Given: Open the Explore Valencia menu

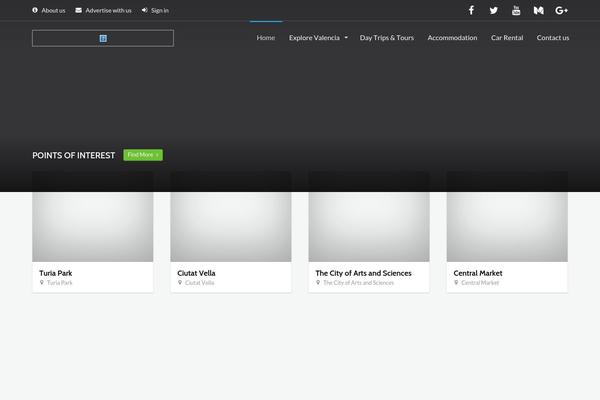Looking at the screenshot, I should [314, 38].
